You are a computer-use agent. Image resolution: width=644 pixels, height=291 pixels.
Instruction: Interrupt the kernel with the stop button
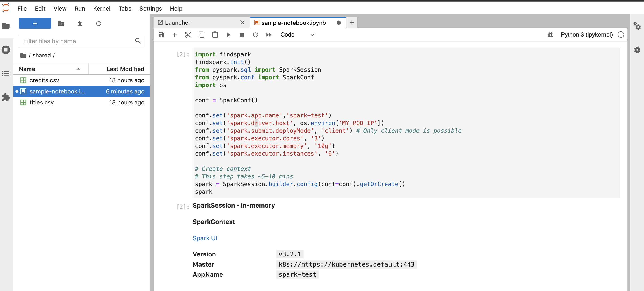coord(242,35)
